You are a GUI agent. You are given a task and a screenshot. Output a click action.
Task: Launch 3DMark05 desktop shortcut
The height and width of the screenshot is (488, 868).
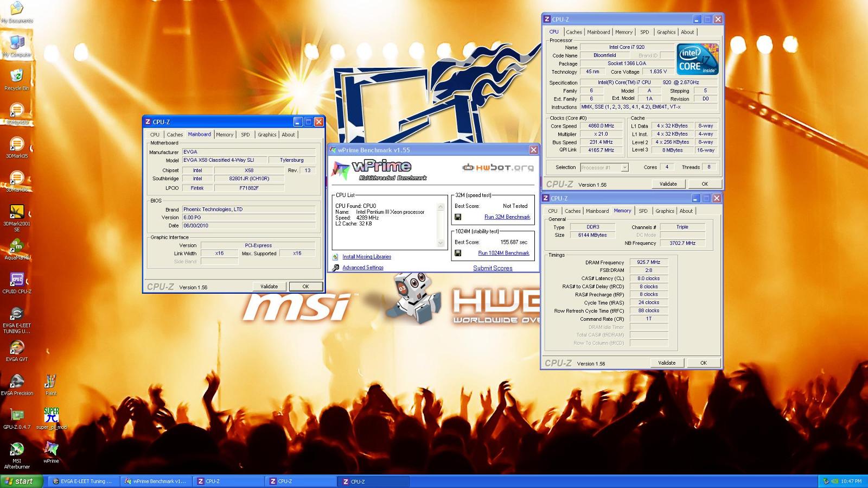tap(17, 147)
